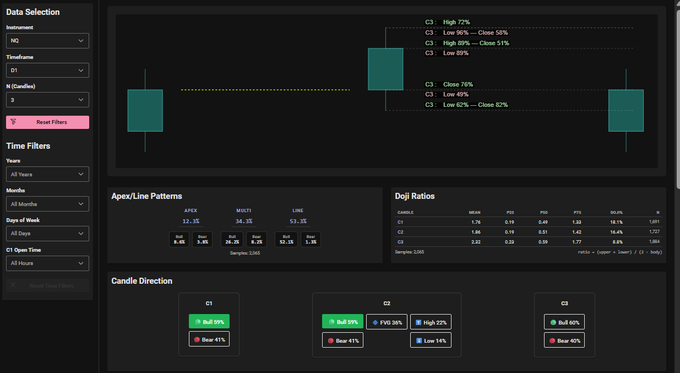This screenshot has height=373, width=680.
Task: Click the Doji Ratios ratio formula note
Action: [x=620, y=252]
